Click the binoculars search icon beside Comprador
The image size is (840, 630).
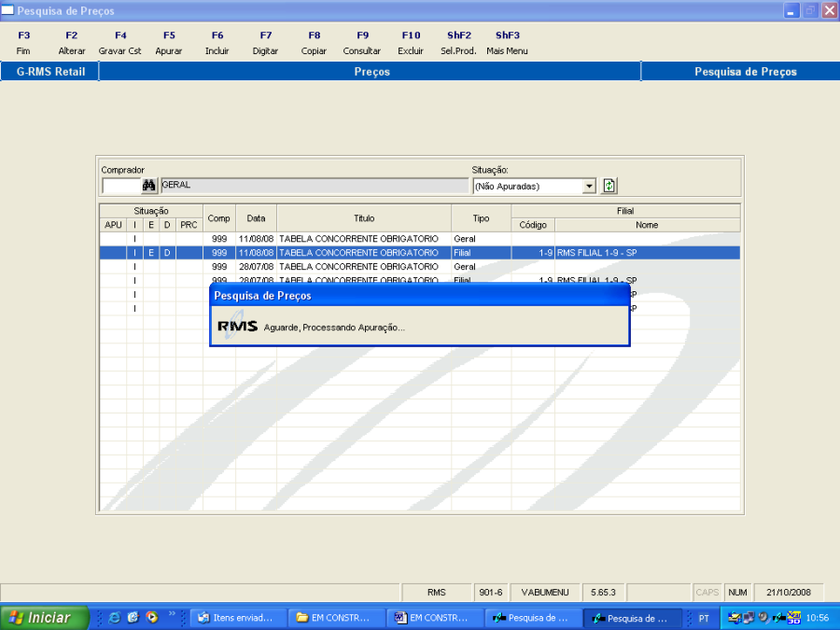pos(149,186)
